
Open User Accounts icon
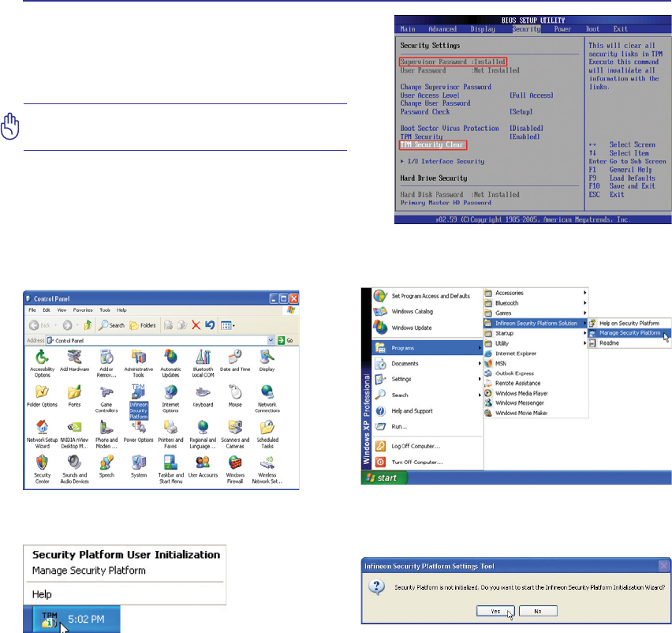point(203,466)
